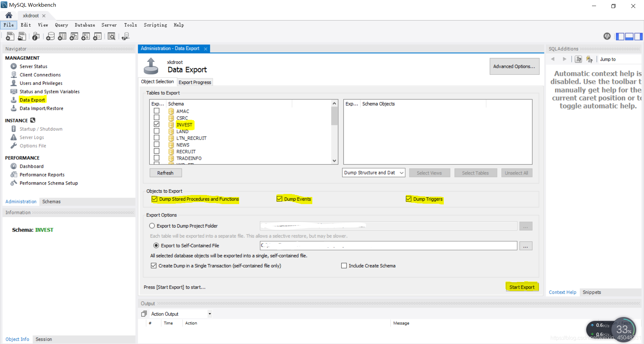
Task: Toggle Create Dump in a Single Transaction
Action: point(154,265)
